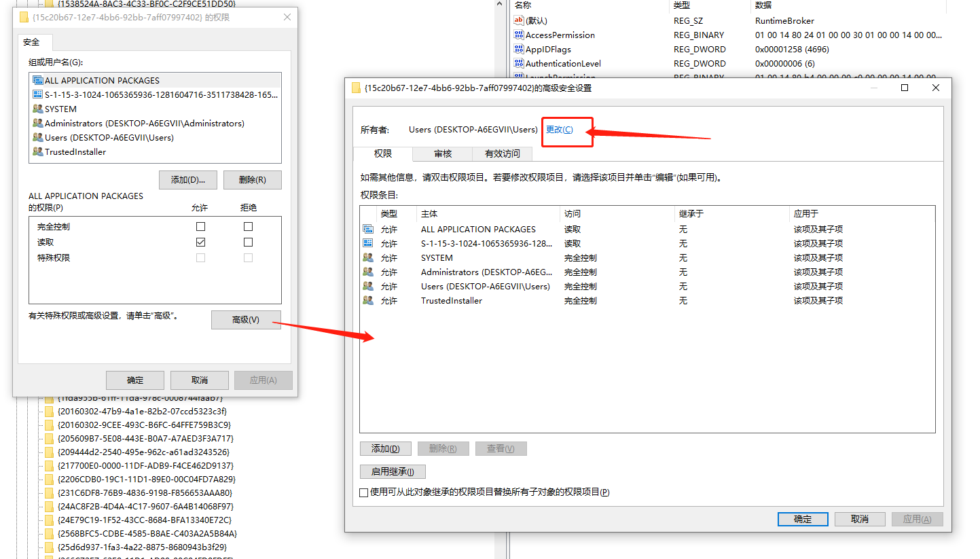Screen dimensions: 980x559
Task: Select {2206CDB0-19C1-11D1-89E0-00C04FD7A829} registry key
Action: [147, 480]
